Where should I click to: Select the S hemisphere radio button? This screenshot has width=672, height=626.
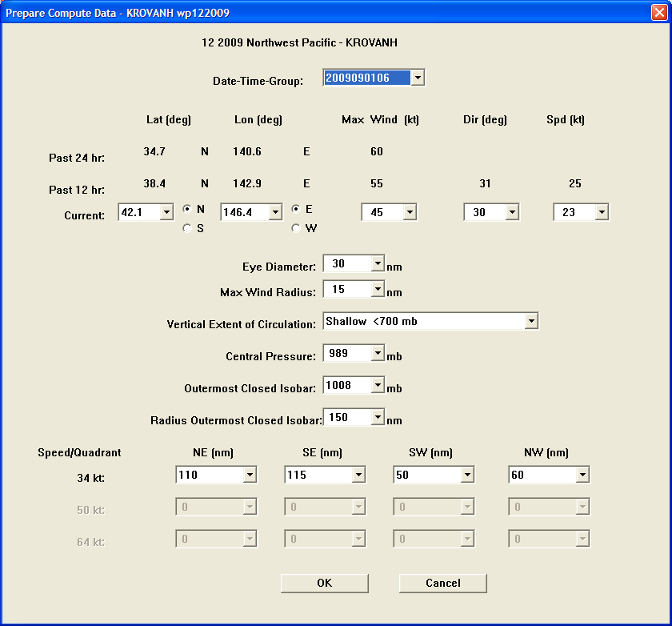point(187,227)
